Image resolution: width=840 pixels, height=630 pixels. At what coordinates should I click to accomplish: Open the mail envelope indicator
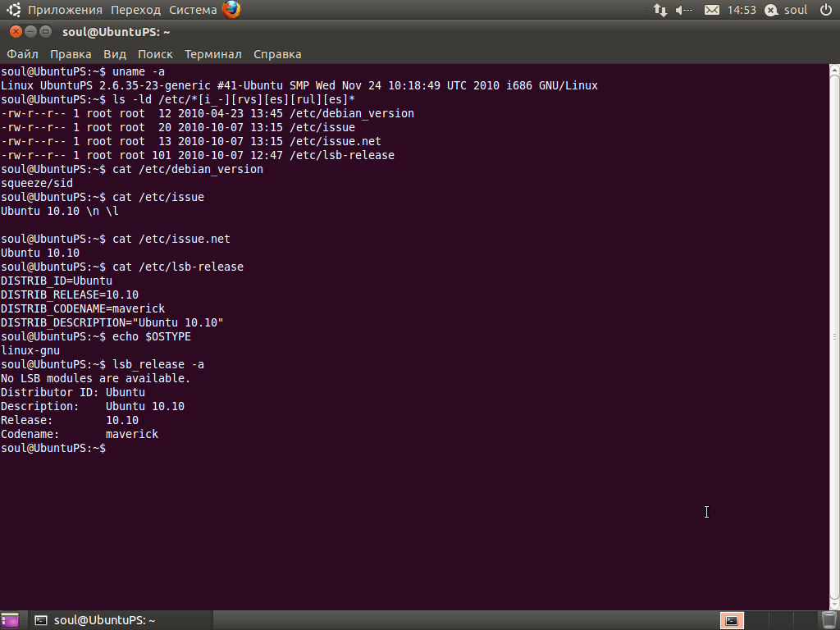[x=711, y=10]
